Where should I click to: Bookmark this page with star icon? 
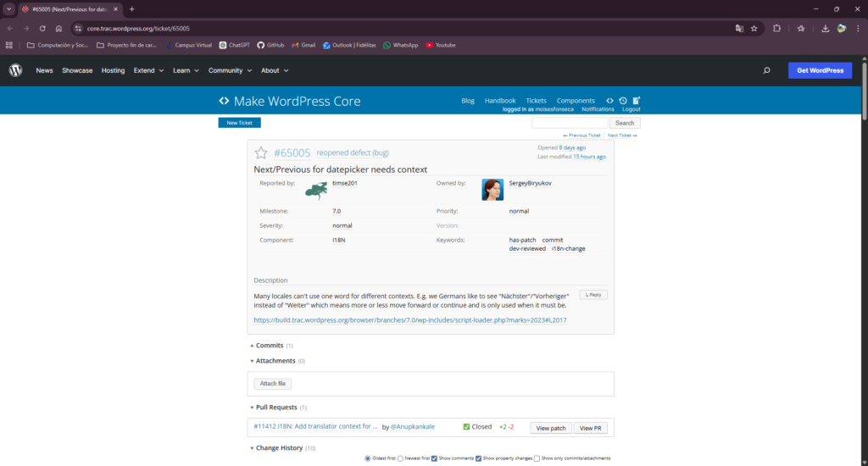click(x=754, y=28)
